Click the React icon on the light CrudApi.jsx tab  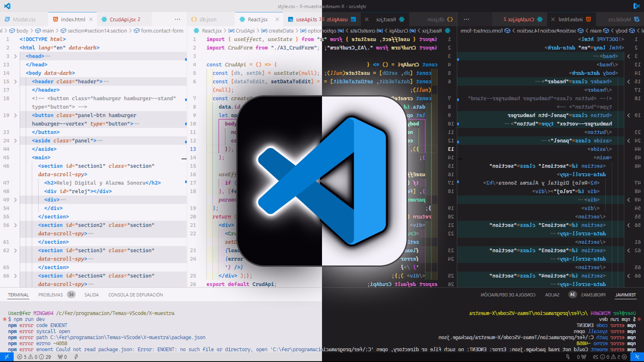(104, 19)
